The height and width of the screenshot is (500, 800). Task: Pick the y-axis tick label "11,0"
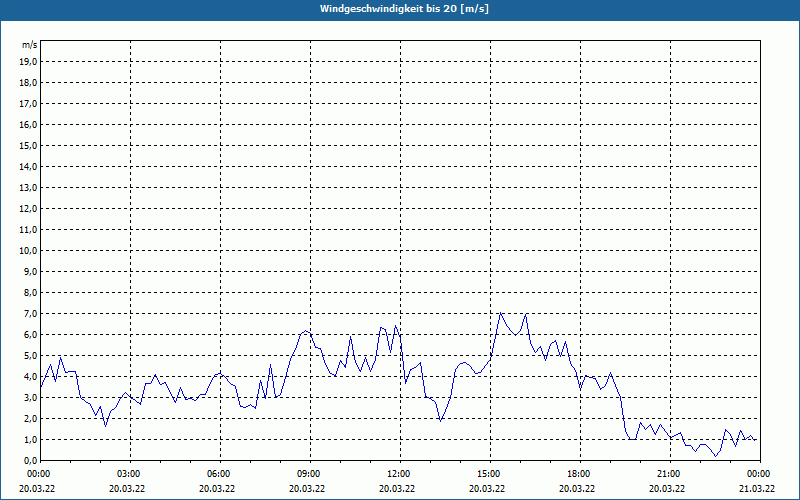coord(29,230)
